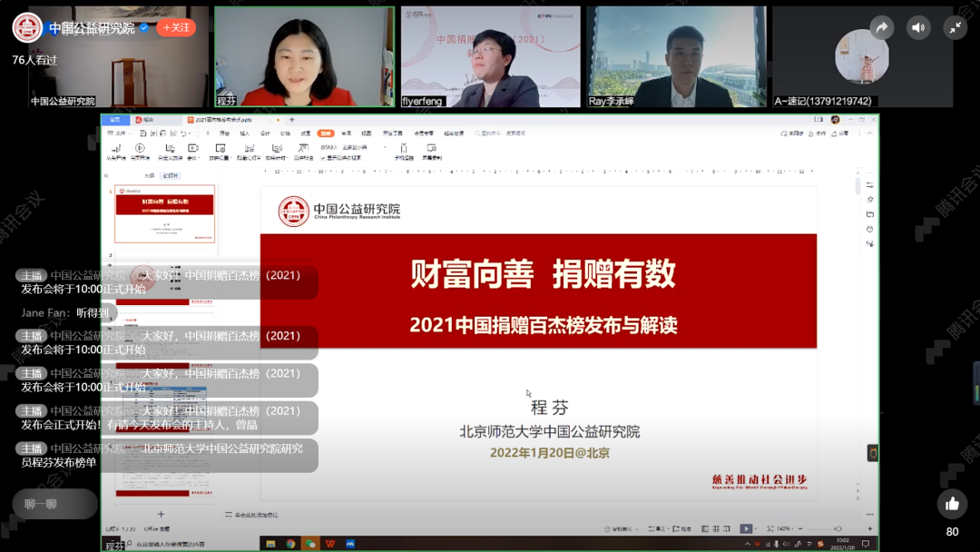
Task: Switch to the 视图 ribbon tab
Action: (x=367, y=133)
